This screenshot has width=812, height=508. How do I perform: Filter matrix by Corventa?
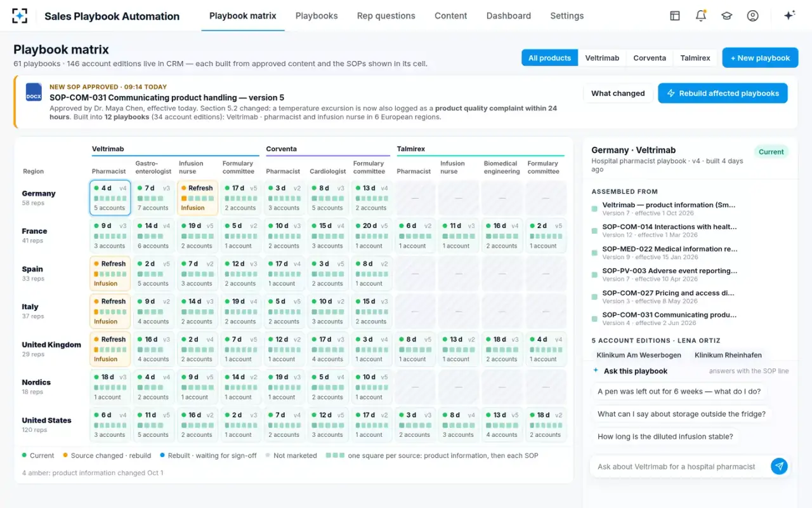(x=650, y=58)
